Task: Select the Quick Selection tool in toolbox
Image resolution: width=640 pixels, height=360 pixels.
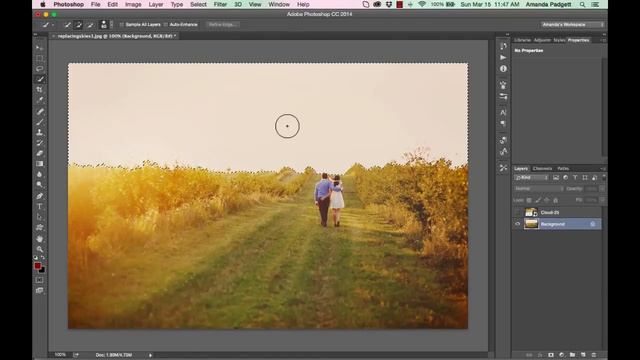Action: [40, 79]
